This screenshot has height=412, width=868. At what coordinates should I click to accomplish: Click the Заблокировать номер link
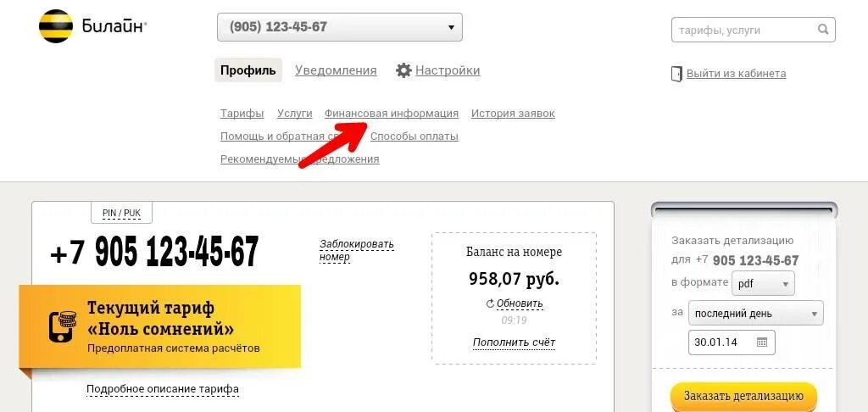(x=357, y=250)
